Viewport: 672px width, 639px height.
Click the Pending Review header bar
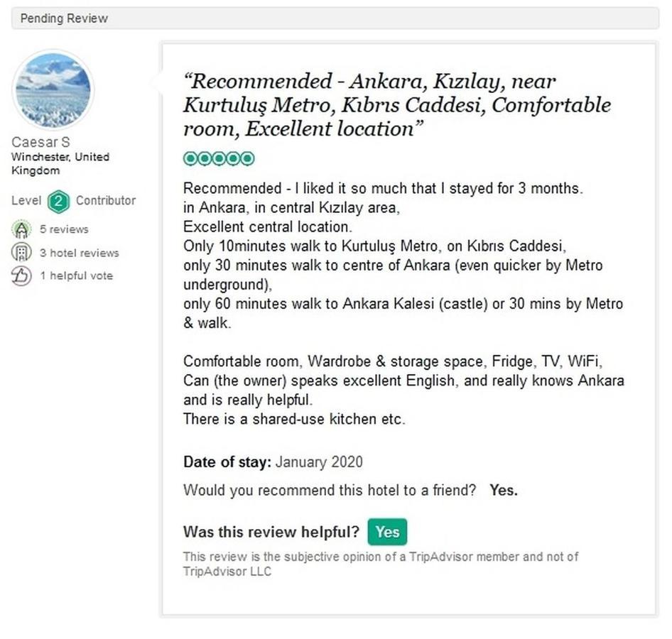coord(335,18)
